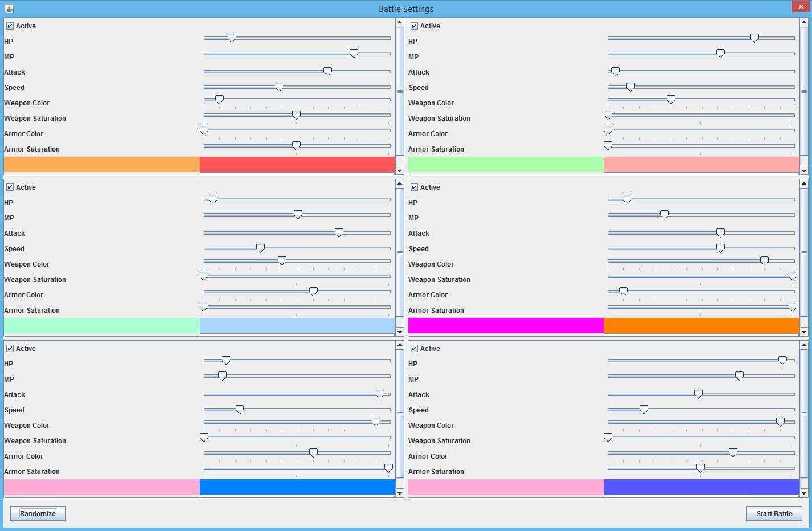Click the Start Battle button
Viewport: 812px width, 531px height.
point(774,513)
